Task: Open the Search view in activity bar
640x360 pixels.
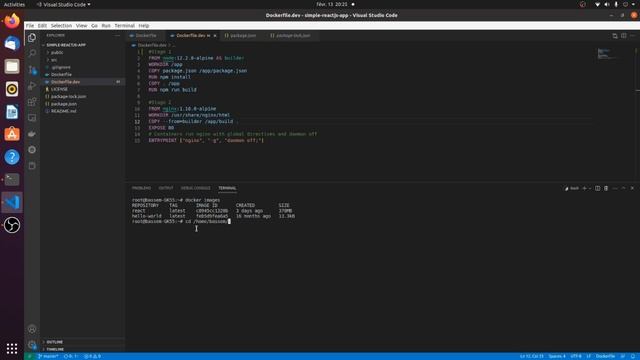Action: click(x=32, y=53)
